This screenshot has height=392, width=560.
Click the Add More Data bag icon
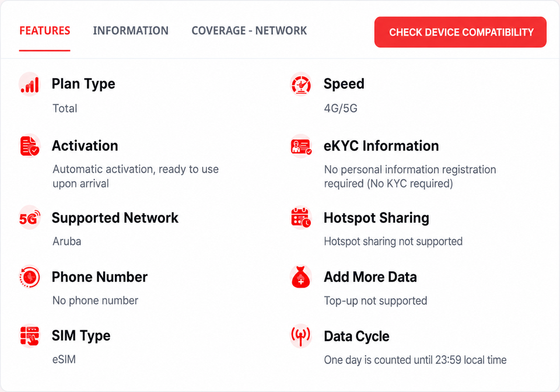pos(301,276)
